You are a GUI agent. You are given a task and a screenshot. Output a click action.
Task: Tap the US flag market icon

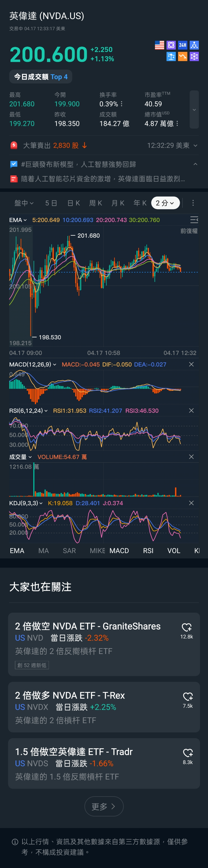click(x=159, y=45)
